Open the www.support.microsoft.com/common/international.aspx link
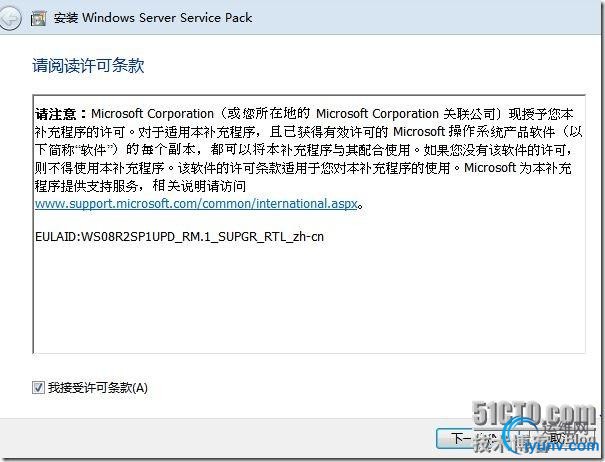This screenshot has width=605, height=462. tap(196, 203)
